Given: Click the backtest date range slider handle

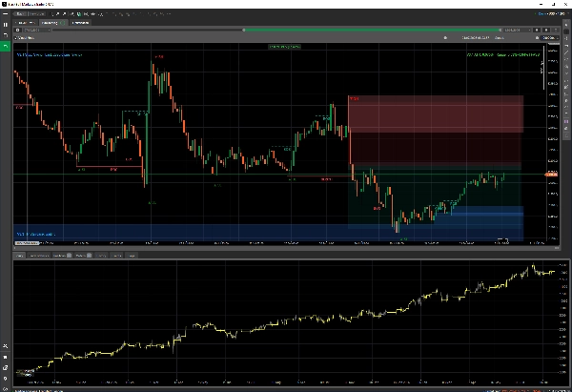Looking at the screenshot, I should coord(244,30).
